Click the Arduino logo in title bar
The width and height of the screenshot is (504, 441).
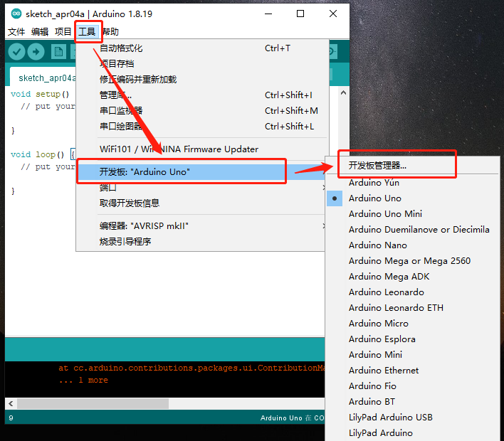pyautogui.click(x=16, y=14)
